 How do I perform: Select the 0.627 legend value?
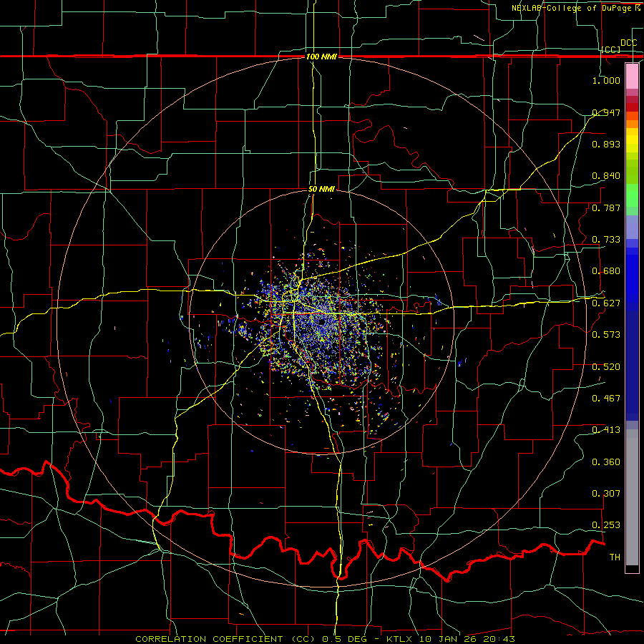pos(606,303)
